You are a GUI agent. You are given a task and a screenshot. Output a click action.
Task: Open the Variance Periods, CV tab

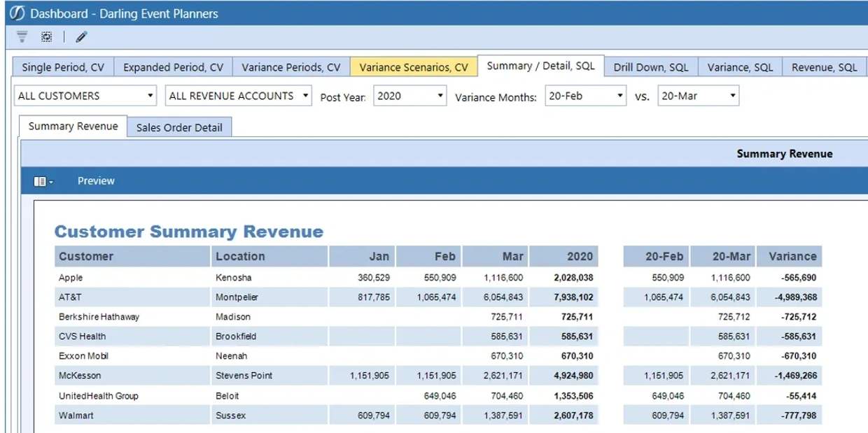point(290,67)
